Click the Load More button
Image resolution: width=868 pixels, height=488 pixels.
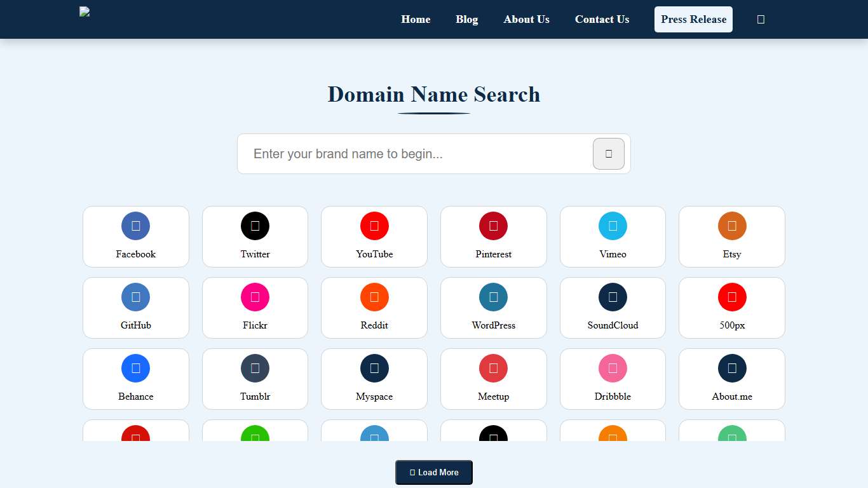pyautogui.click(x=433, y=472)
